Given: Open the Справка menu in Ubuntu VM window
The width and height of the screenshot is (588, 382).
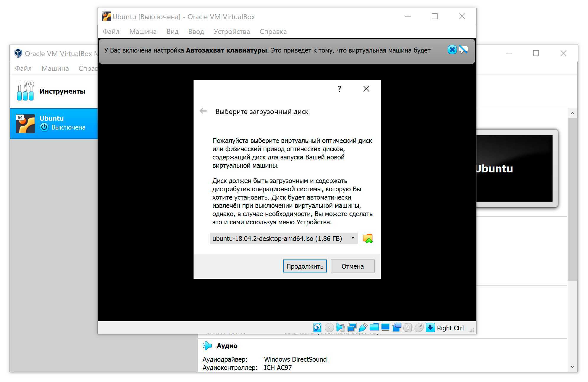Looking at the screenshot, I should pyautogui.click(x=273, y=32).
